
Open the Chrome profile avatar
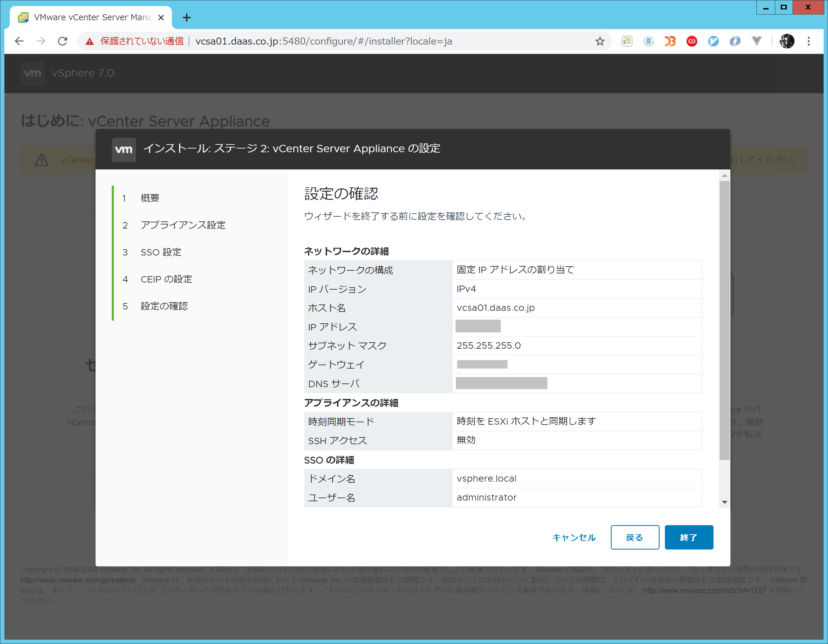787,41
